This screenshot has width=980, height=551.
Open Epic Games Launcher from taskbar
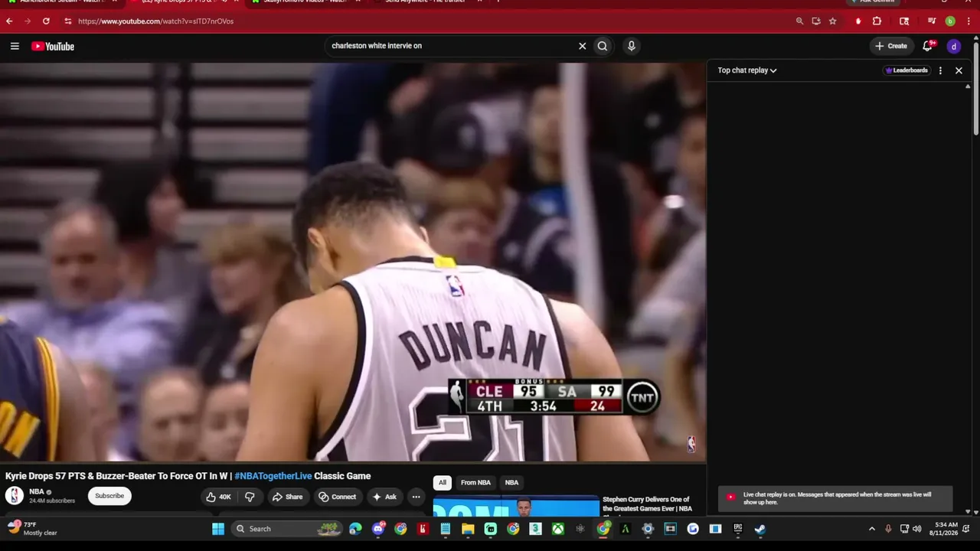(738, 529)
